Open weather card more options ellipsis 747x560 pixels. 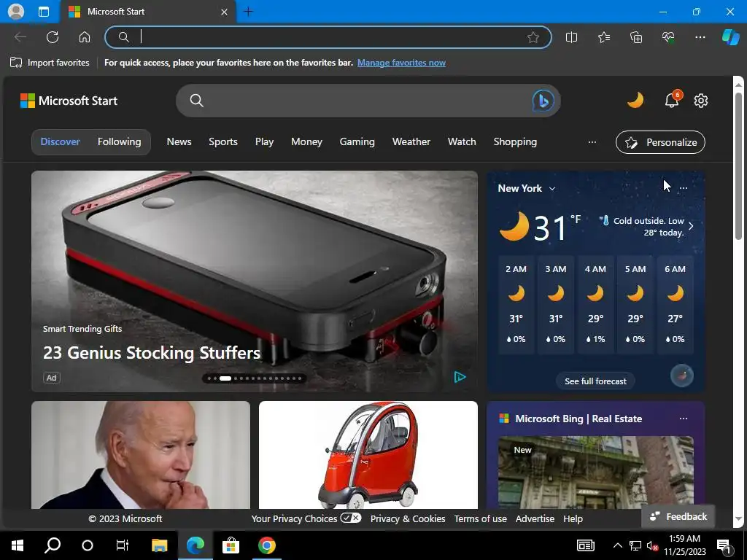pyautogui.click(x=683, y=188)
